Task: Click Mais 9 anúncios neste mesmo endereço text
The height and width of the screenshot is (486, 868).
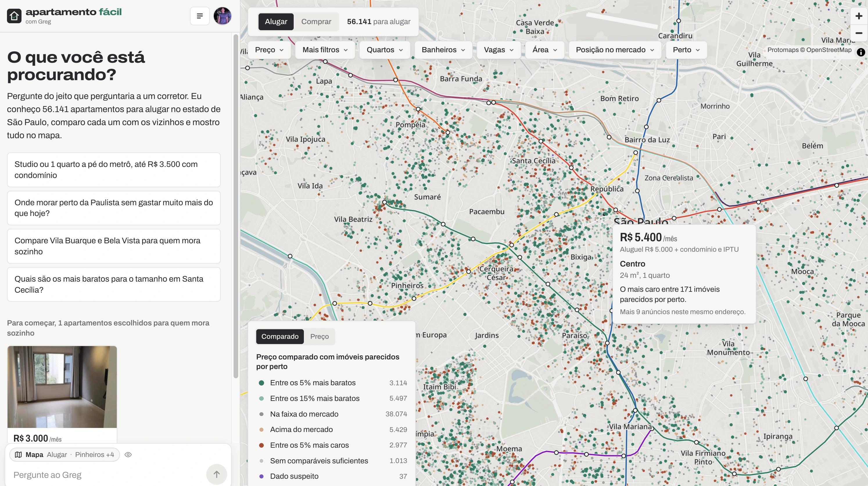Action: tap(682, 312)
